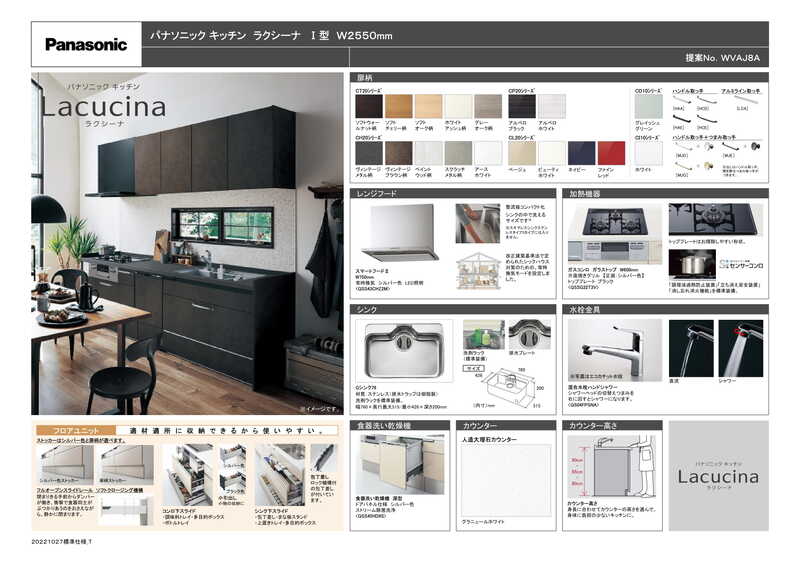This screenshot has height=566, width=800.
Task: Select the ネイビー navy door swatch
Action: [581, 153]
